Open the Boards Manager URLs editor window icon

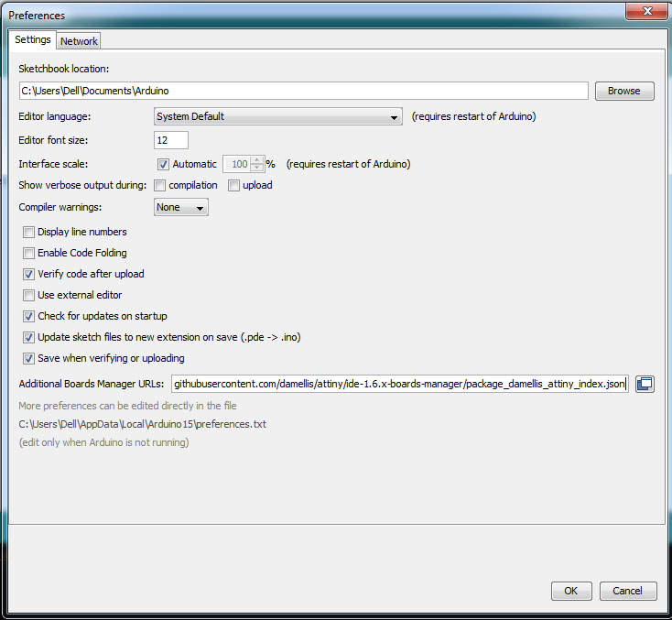tap(645, 384)
